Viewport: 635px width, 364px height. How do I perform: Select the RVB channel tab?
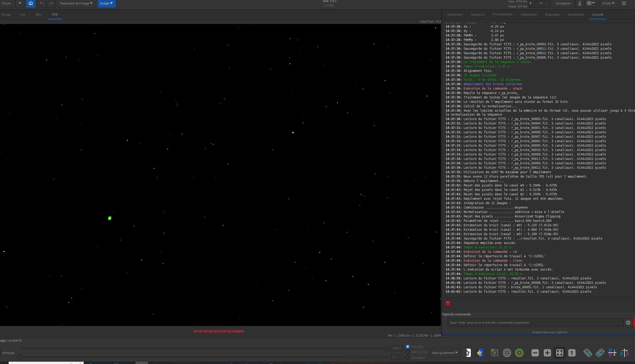[55, 15]
